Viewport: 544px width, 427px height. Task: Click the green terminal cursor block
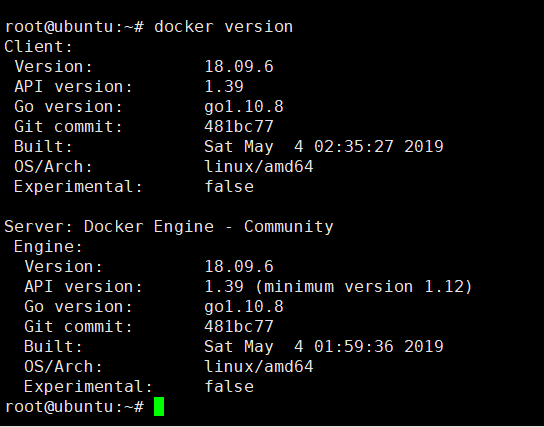(x=159, y=406)
